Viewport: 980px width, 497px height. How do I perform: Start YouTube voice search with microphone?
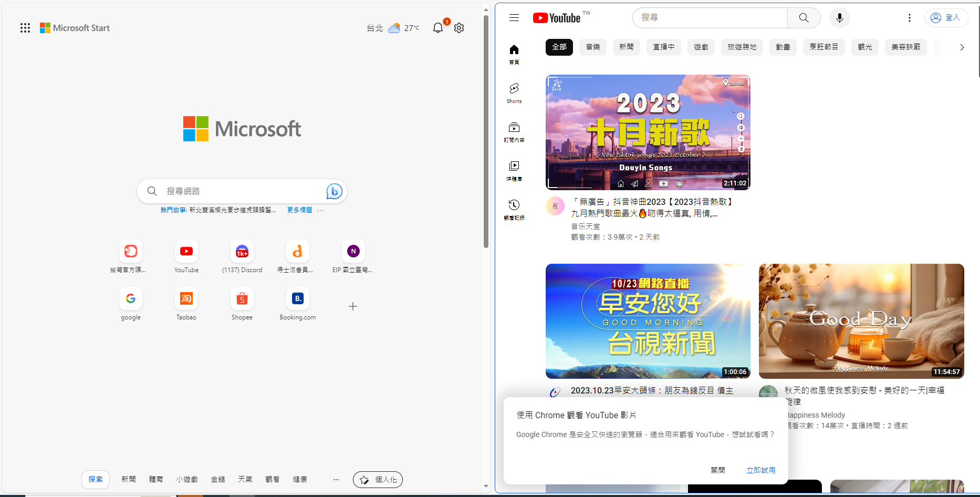840,18
